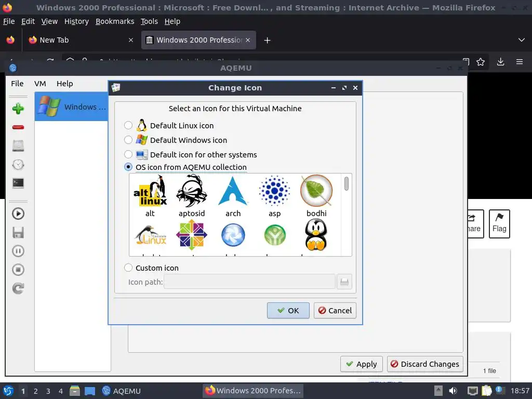
Task: Switch to the New Tab tab
Action: (81, 40)
